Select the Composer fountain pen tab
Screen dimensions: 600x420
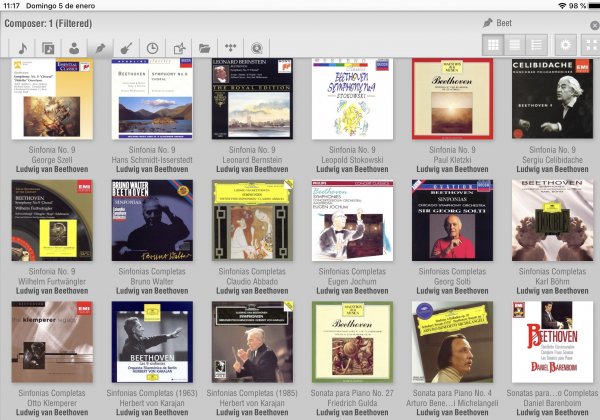(x=100, y=48)
